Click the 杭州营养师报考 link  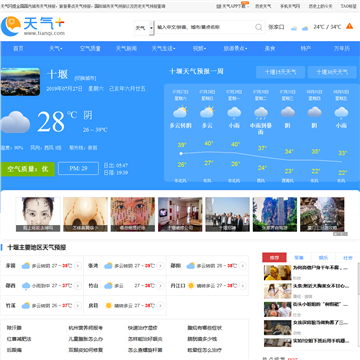tap(86, 328)
